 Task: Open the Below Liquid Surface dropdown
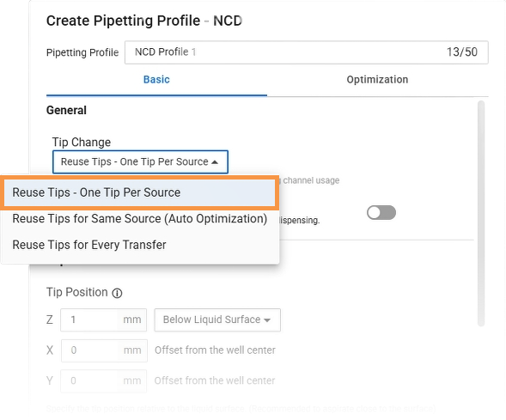click(217, 320)
